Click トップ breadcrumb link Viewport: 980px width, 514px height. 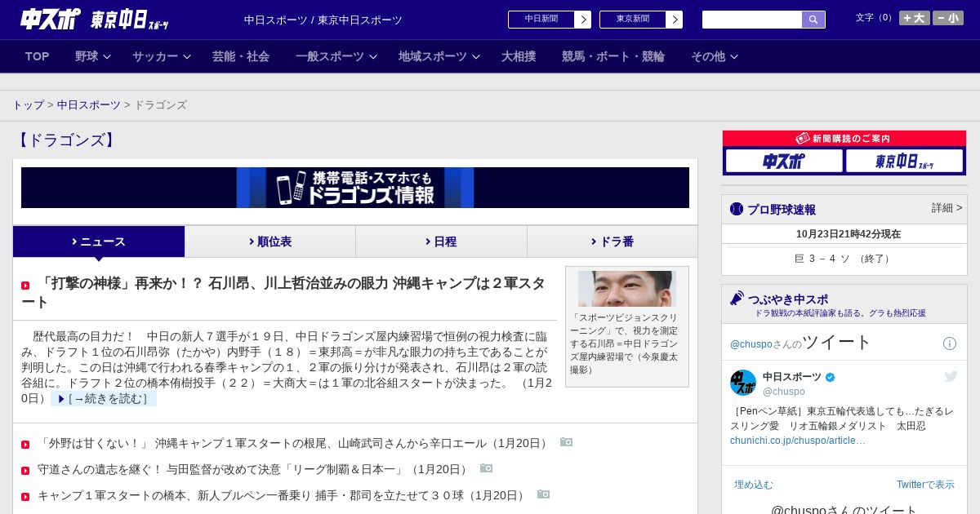click(x=28, y=105)
